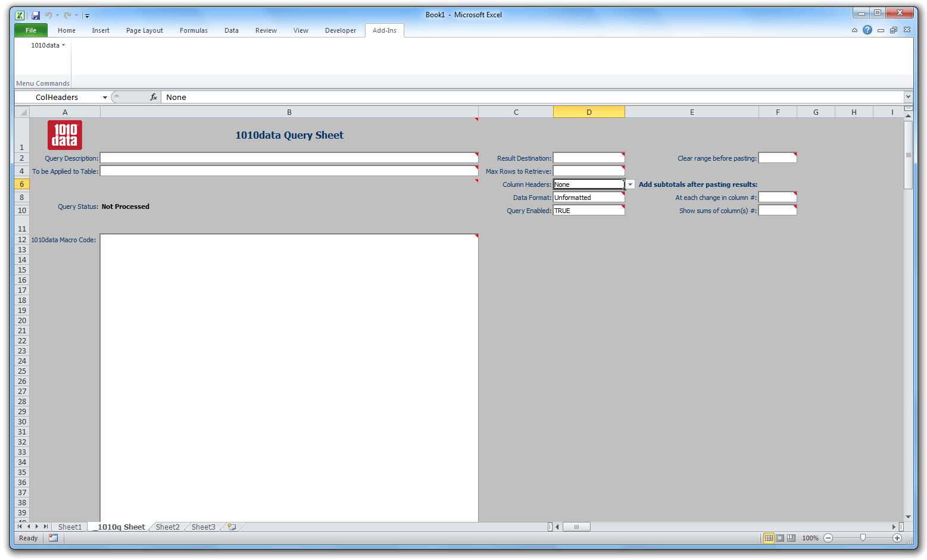Click the Max Rows to Retrieve cell

[x=589, y=171]
